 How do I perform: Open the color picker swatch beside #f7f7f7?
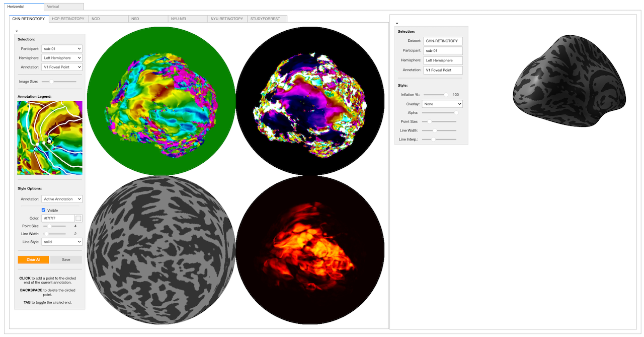(78, 218)
